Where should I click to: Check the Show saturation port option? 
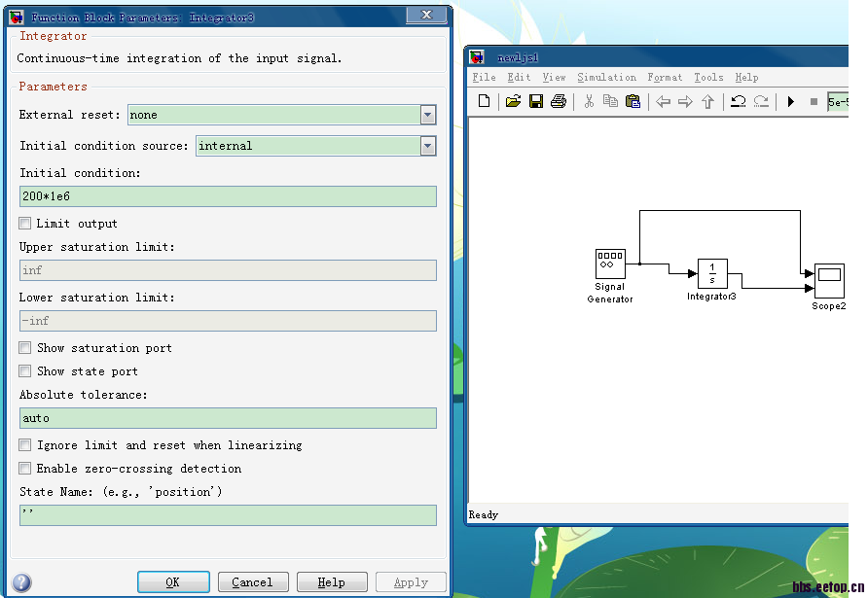(25, 348)
